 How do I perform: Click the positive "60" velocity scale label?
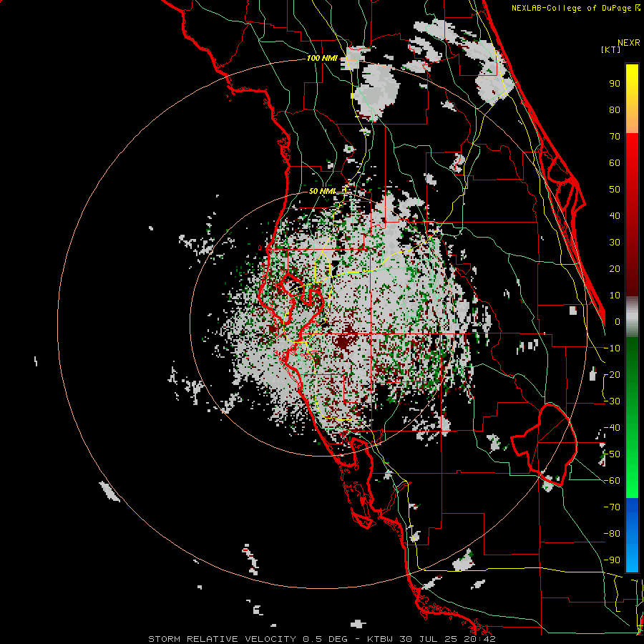click(615, 162)
